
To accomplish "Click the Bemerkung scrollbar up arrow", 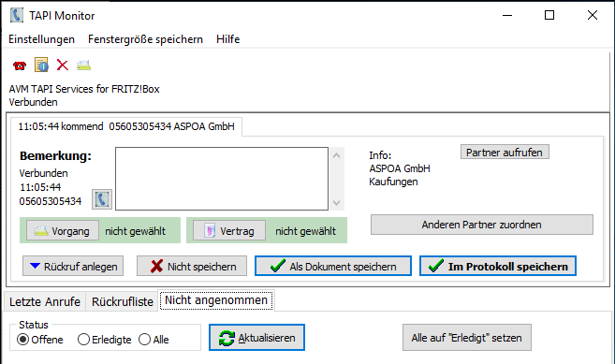I will pos(337,155).
